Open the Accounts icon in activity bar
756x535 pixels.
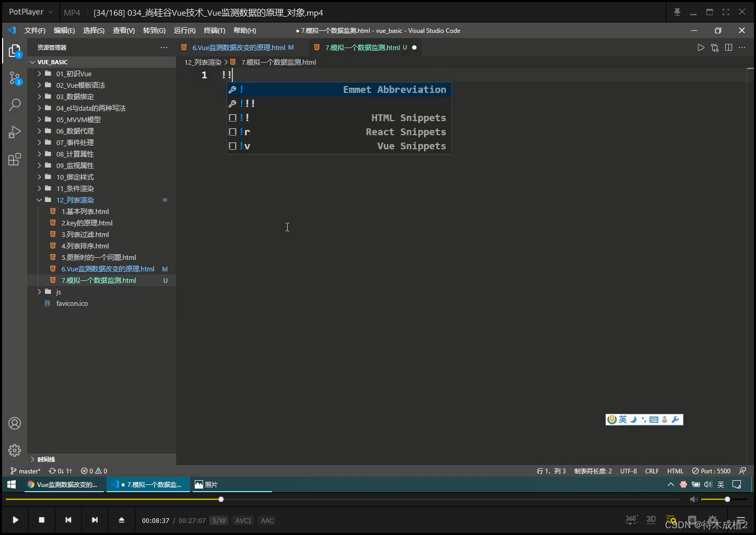15,423
